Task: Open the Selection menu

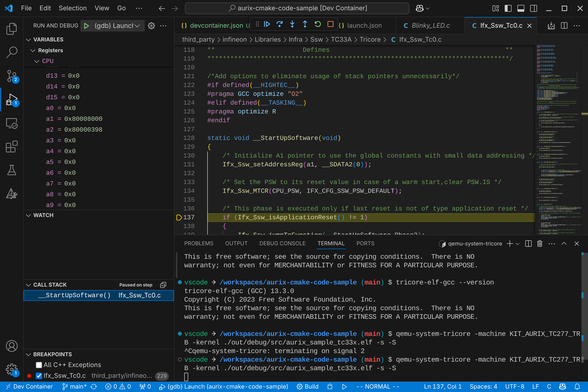Action: point(73,8)
